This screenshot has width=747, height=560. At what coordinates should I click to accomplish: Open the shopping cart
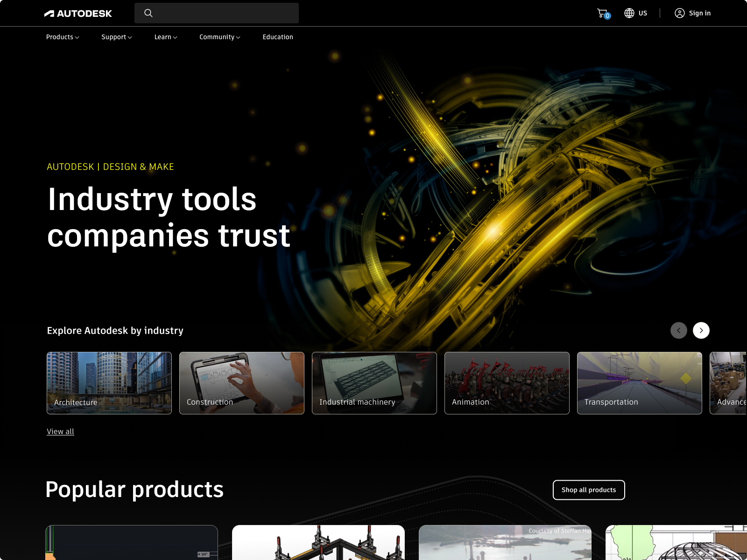603,13
